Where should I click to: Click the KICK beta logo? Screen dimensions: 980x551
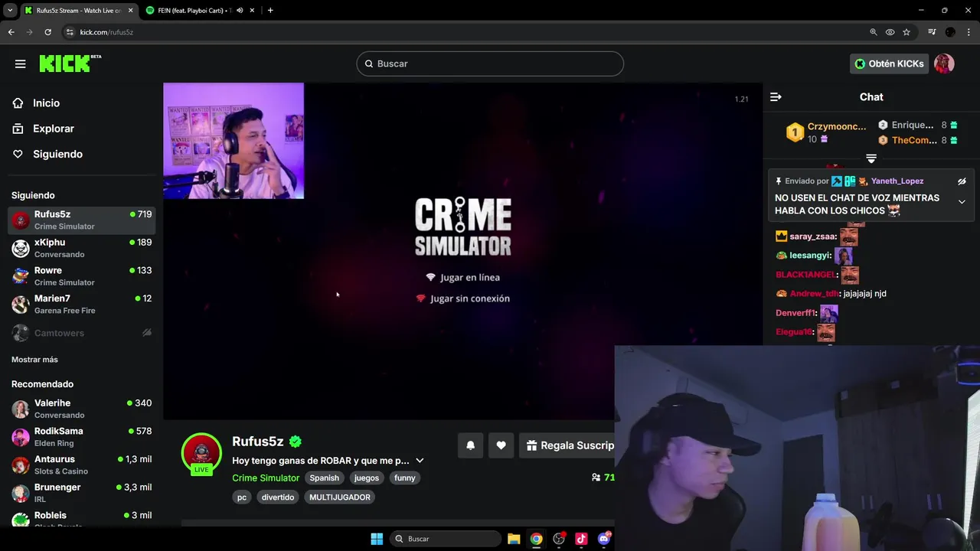(70, 63)
